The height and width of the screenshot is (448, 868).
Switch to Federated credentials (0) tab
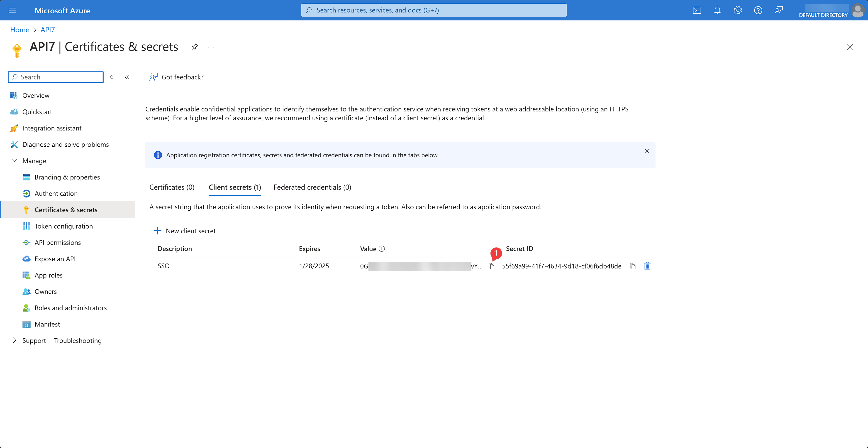312,187
